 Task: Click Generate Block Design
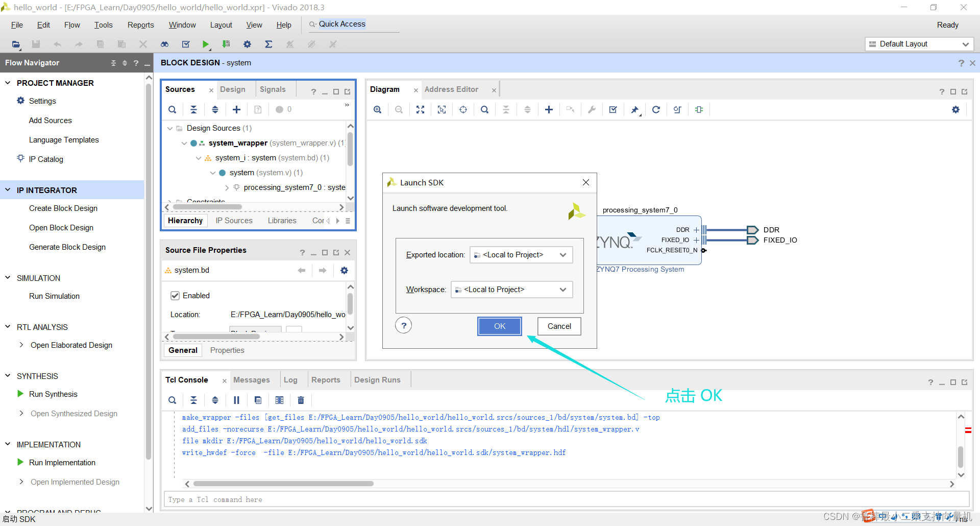pos(67,247)
